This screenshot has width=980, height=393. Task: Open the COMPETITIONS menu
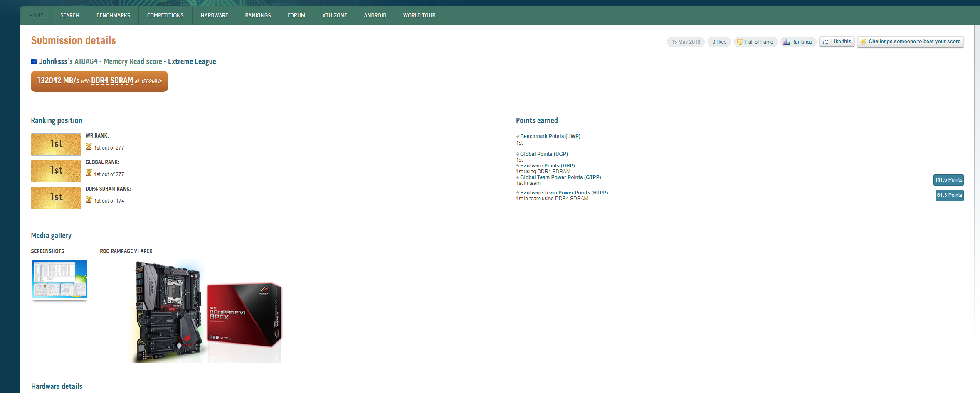tap(165, 15)
